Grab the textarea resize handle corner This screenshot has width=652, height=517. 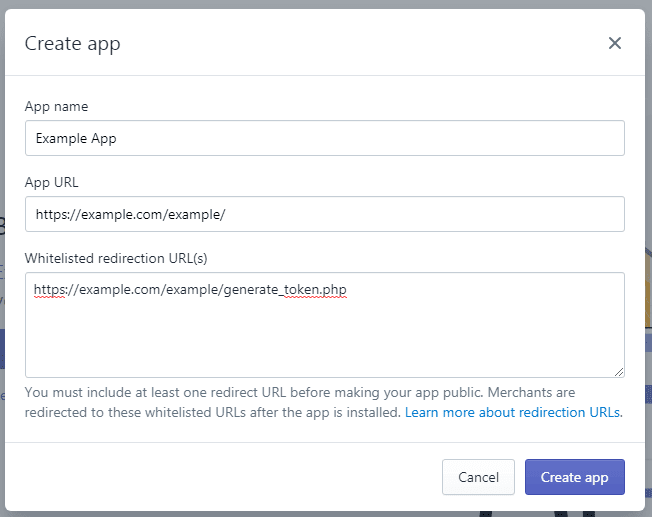(x=619, y=372)
